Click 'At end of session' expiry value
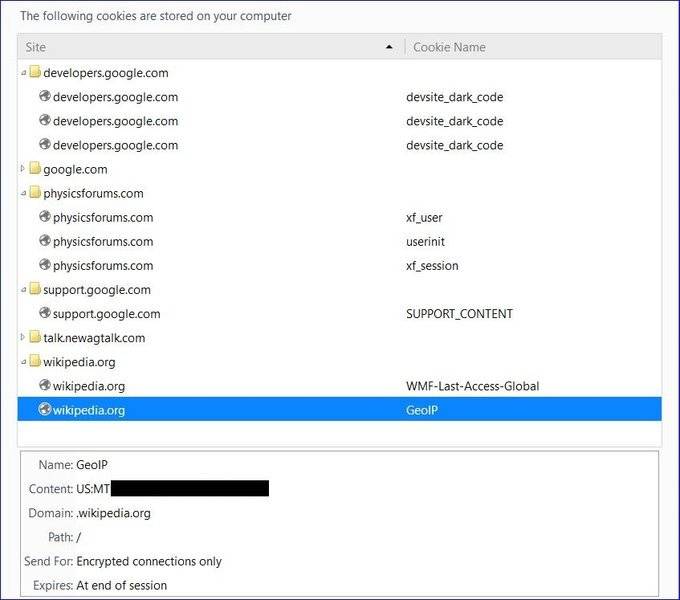Screen dimensions: 680x600 pyautogui.click(x=121, y=586)
